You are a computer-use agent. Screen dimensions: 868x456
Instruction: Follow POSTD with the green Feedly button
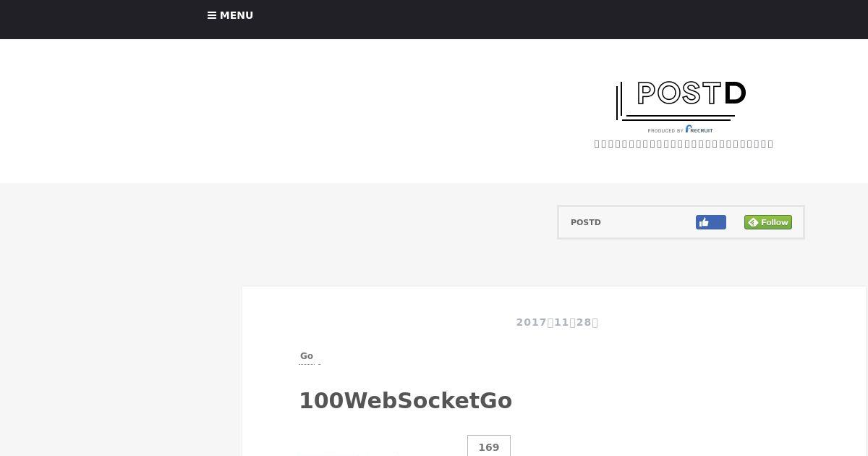(x=768, y=222)
